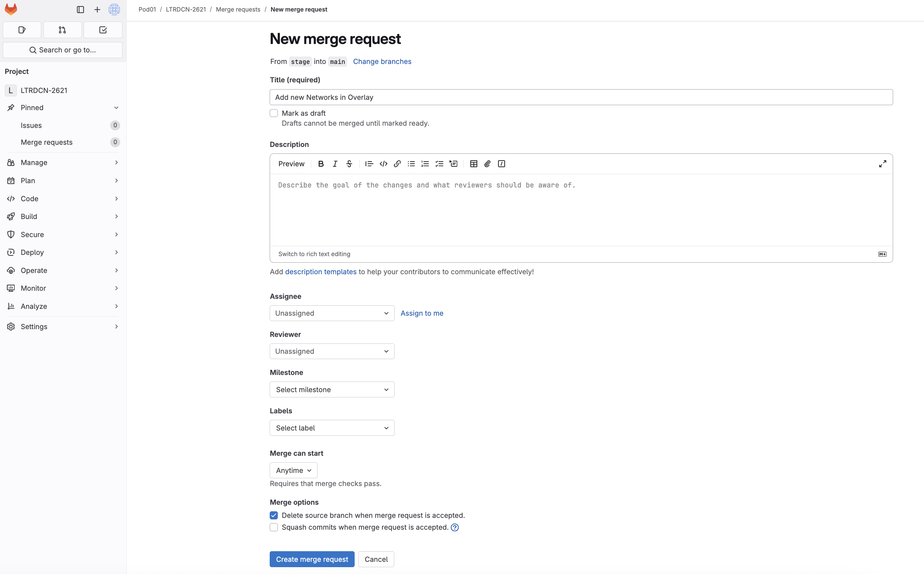
Task: Expand description editor to full screen
Action: coord(882,163)
